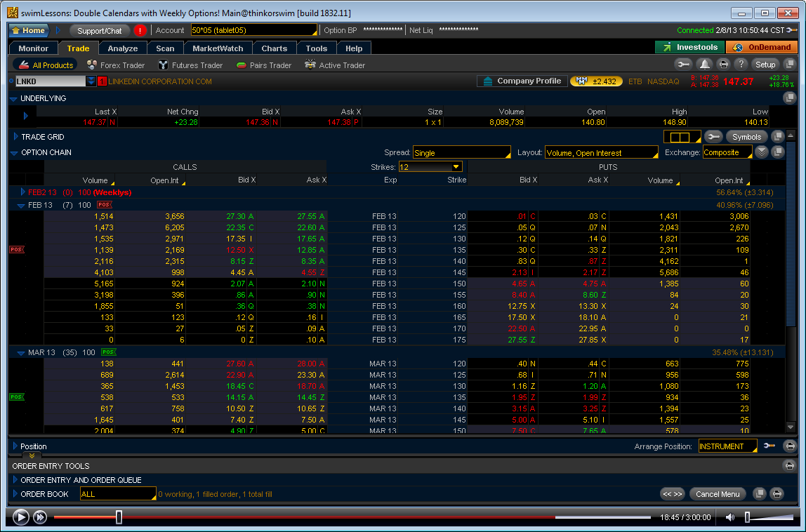Collapse the OPTION CHAIN section
Screen dimensions: 806x532
tap(14, 153)
